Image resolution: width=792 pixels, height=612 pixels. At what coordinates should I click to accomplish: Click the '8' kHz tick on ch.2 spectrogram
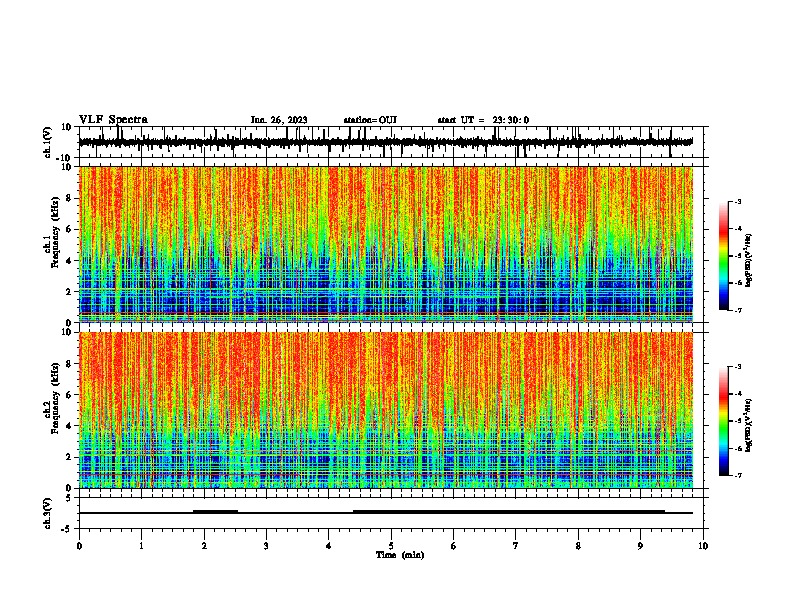click(x=70, y=364)
